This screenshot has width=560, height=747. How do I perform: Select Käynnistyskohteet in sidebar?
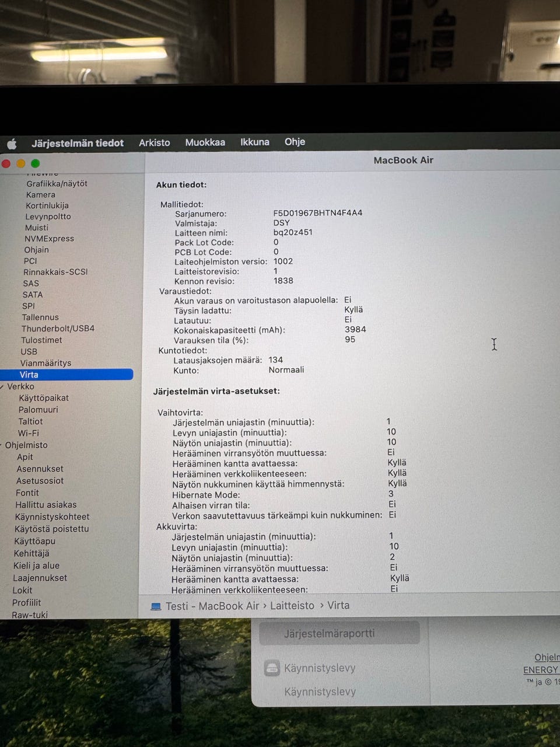click(52, 517)
